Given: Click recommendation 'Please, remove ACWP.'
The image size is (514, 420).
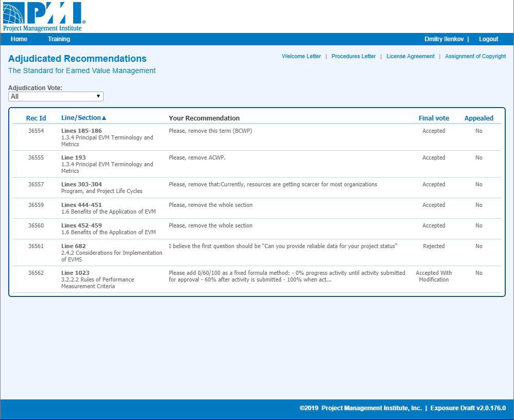Looking at the screenshot, I should [x=197, y=157].
